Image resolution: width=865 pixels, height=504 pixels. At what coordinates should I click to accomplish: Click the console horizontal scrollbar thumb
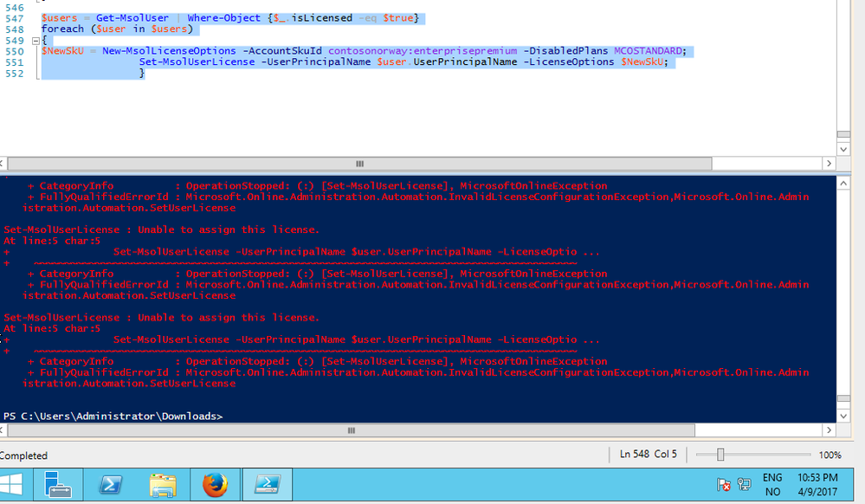pyautogui.click(x=351, y=430)
